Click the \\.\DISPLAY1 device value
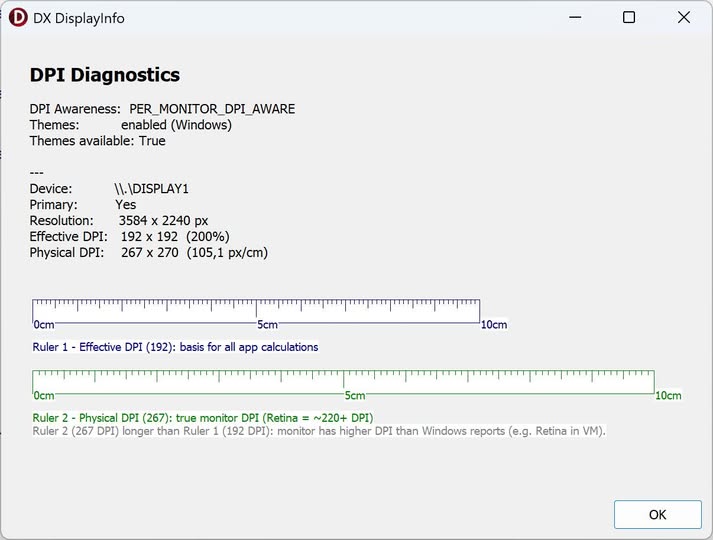The width and height of the screenshot is (713, 540). [x=151, y=189]
